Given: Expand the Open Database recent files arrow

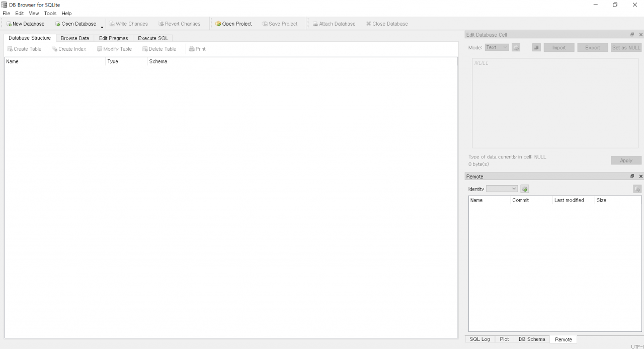Looking at the screenshot, I should [x=102, y=27].
